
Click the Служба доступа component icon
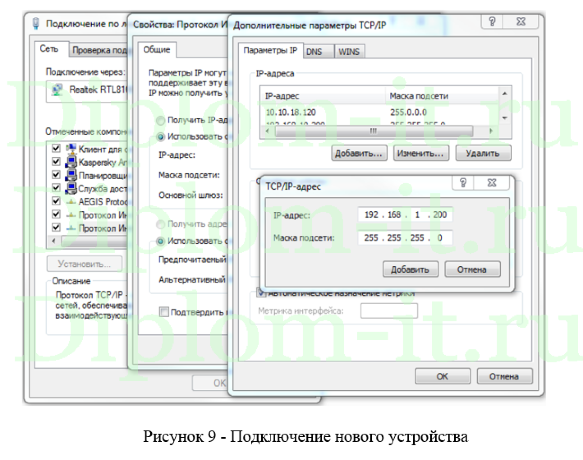coord(71,188)
